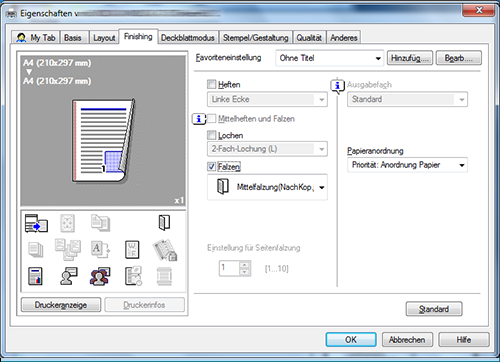
Task: Confirm with the OK button
Action: coord(351,340)
